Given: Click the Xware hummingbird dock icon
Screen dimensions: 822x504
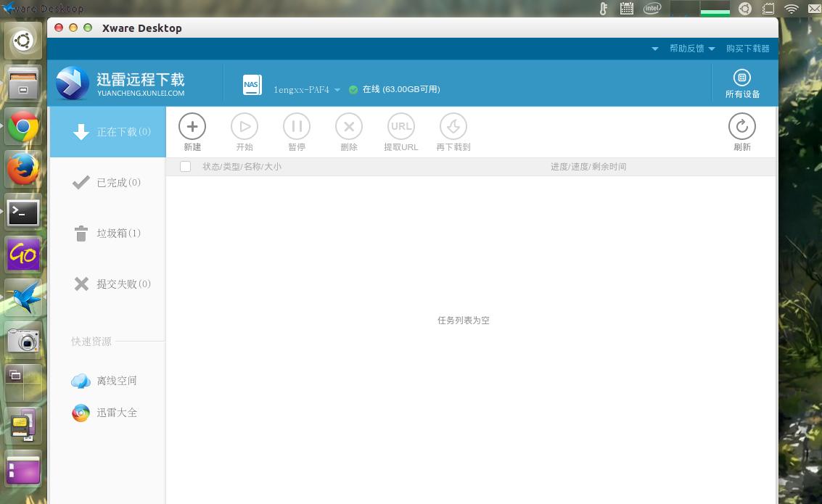Looking at the screenshot, I should pyautogui.click(x=23, y=297).
